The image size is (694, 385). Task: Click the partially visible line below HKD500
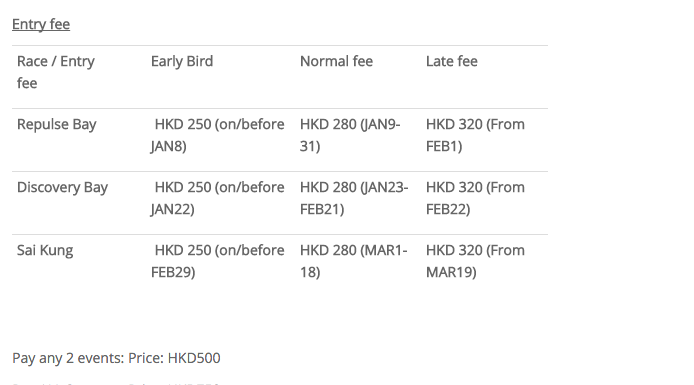pyautogui.click(x=116, y=383)
